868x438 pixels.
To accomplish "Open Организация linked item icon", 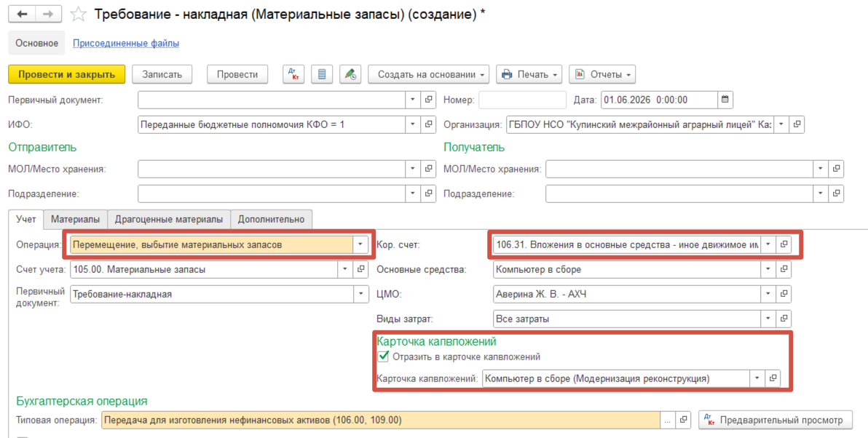I will [797, 125].
